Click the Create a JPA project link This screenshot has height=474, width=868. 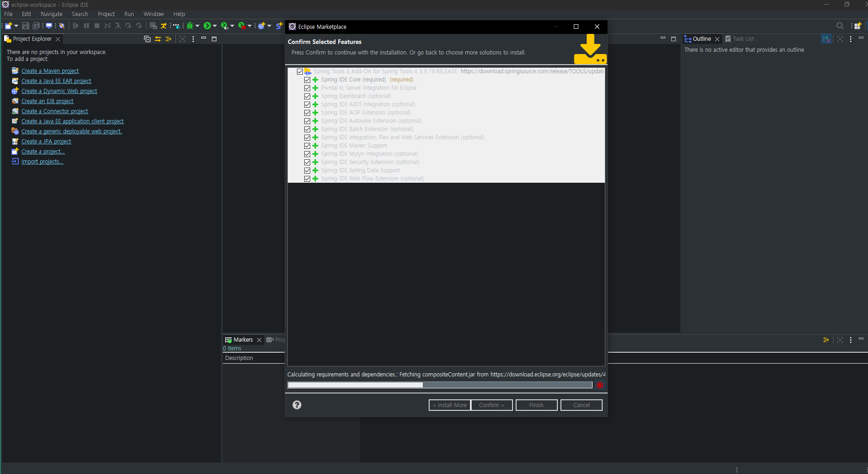[x=46, y=142]
